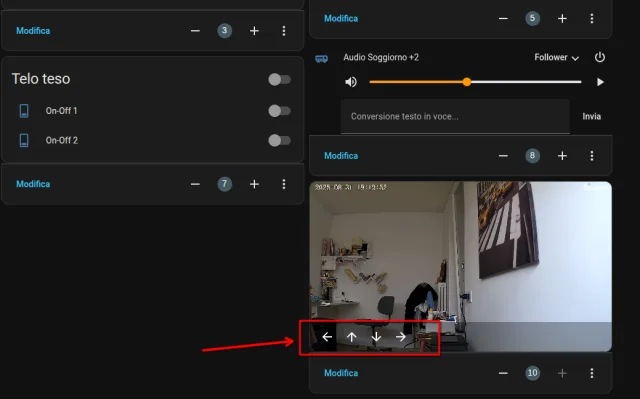
Task: Click Modifica on card 3
Action: (33, 31)
